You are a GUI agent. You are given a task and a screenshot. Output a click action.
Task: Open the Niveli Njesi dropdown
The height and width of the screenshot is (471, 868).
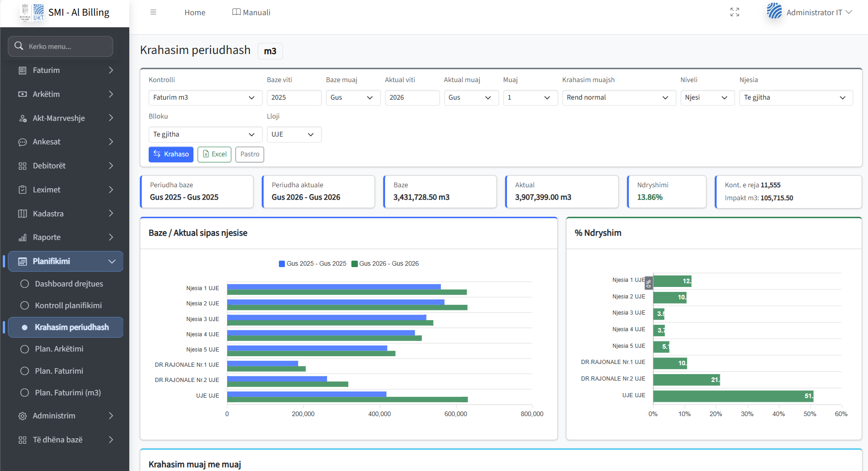click(708, 98)
